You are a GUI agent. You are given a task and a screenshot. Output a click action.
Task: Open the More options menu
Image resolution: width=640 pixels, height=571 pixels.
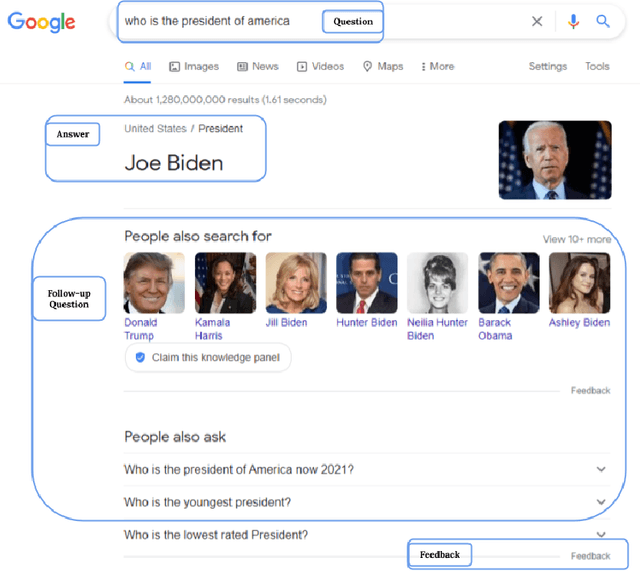[437, 66]
